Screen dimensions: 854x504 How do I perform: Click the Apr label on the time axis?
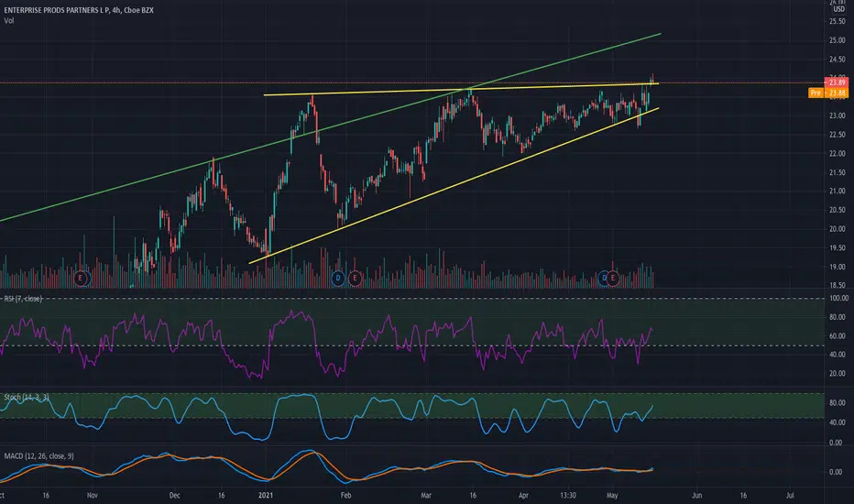click(x=523, y=495)
